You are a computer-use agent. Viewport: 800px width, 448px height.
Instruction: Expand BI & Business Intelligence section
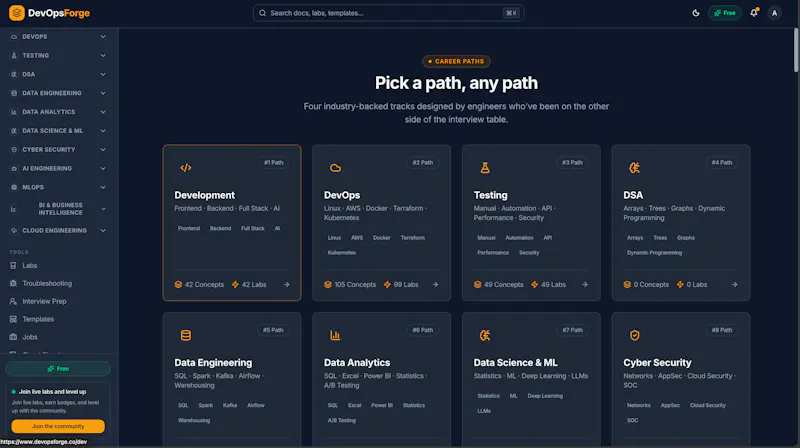click(59, 209)
